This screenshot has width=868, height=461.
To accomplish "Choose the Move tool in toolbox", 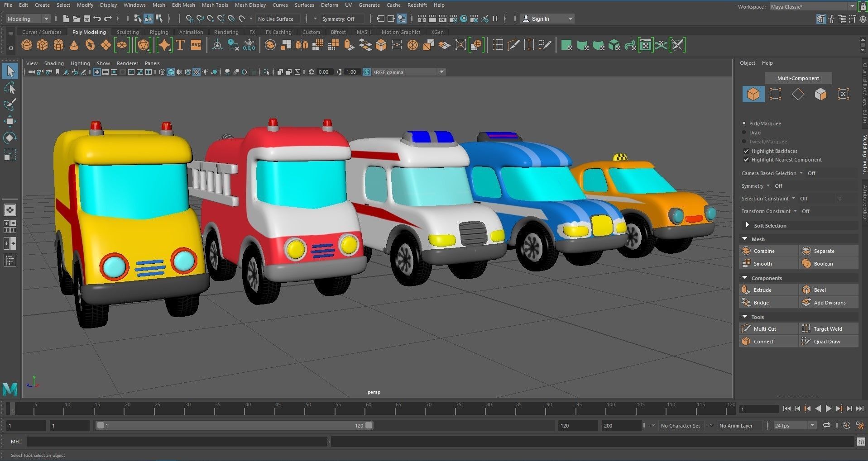I will (10, 121).
